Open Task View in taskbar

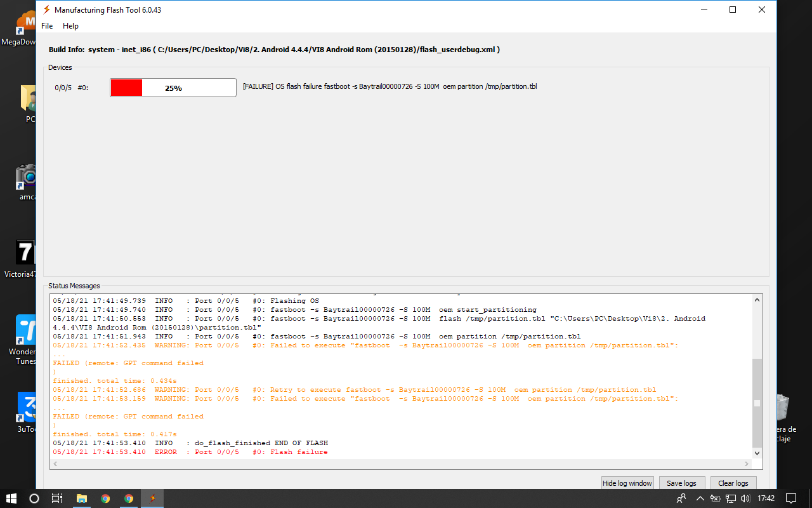(57, 498)
